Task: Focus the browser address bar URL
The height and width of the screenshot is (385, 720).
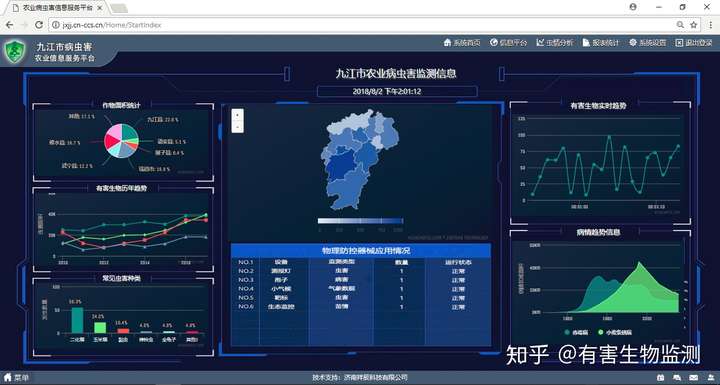Action: point(112,25)
